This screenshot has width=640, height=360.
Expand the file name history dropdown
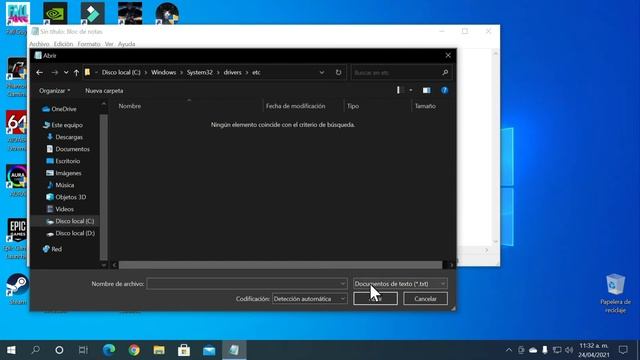(343, 284)
